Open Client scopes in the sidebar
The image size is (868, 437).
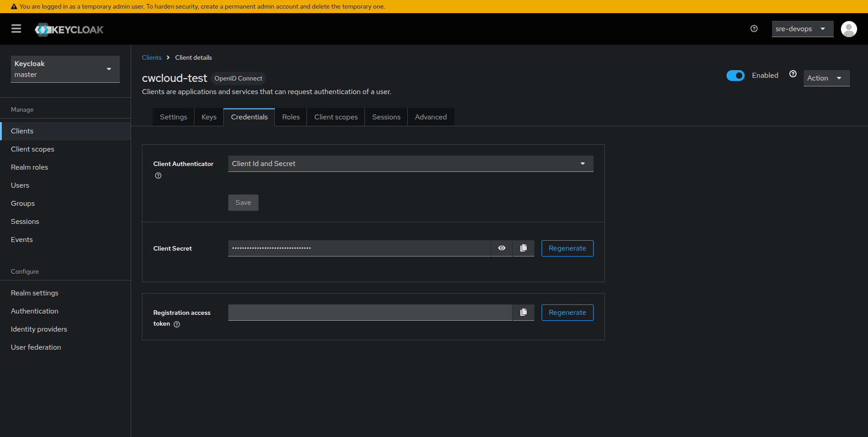(x=66, y=149)
